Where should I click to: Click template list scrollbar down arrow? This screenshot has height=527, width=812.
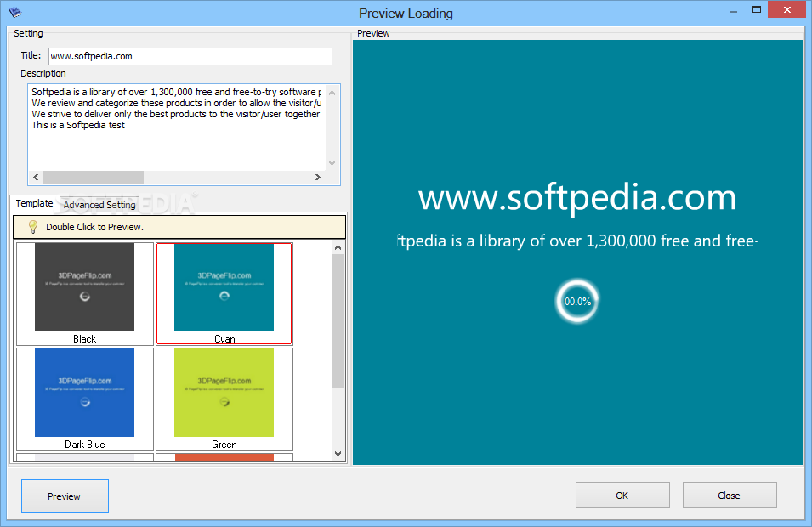pyautogui.click(x=338, y=454)
